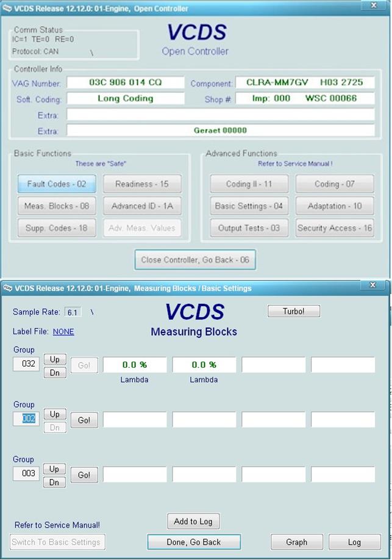Image resolution: width=392 pixels, height=560 pixels.
Task: Click the VAG Number field 03C 906 014 CQ
Action: [x=126, y=82]
